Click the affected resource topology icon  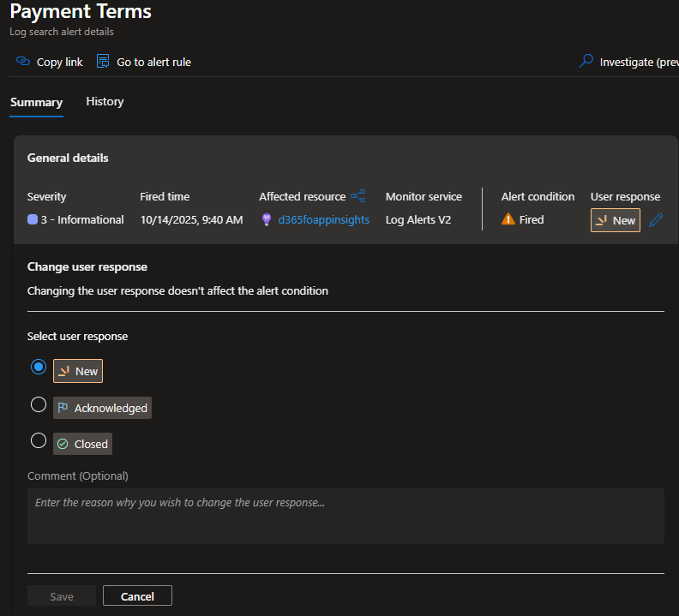pos(358,196)
